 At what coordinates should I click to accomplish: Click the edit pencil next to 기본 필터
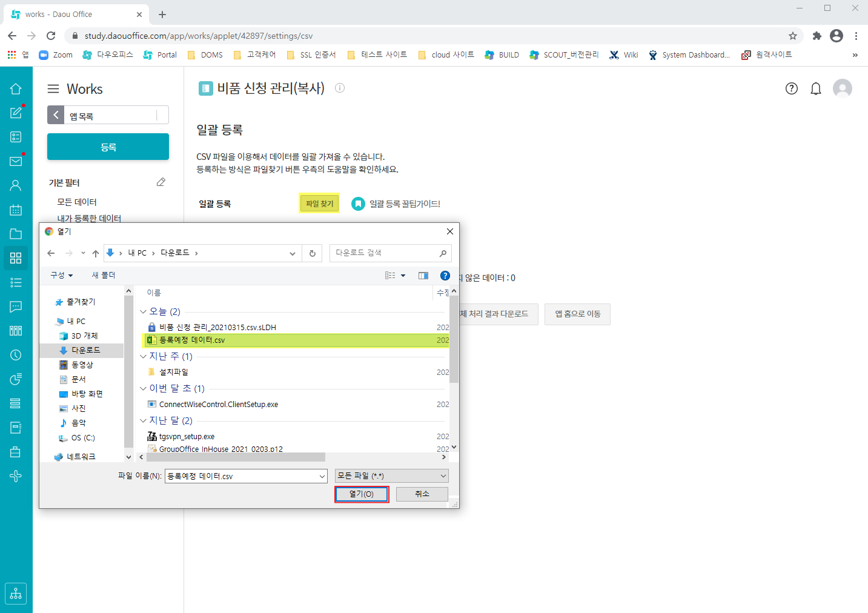click(x=161, y=182)
